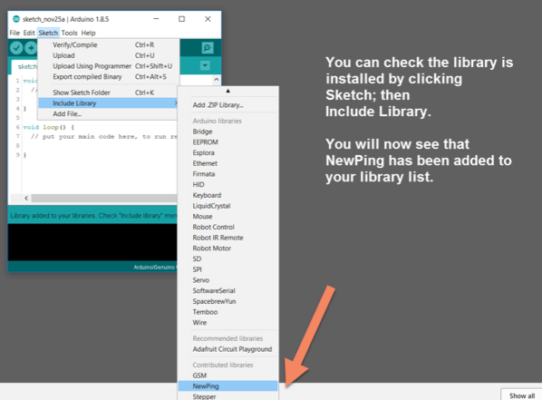Click the Verify checkmark toolbar icon
This screenshot has width=542, height=400.
tap(16, 48)
